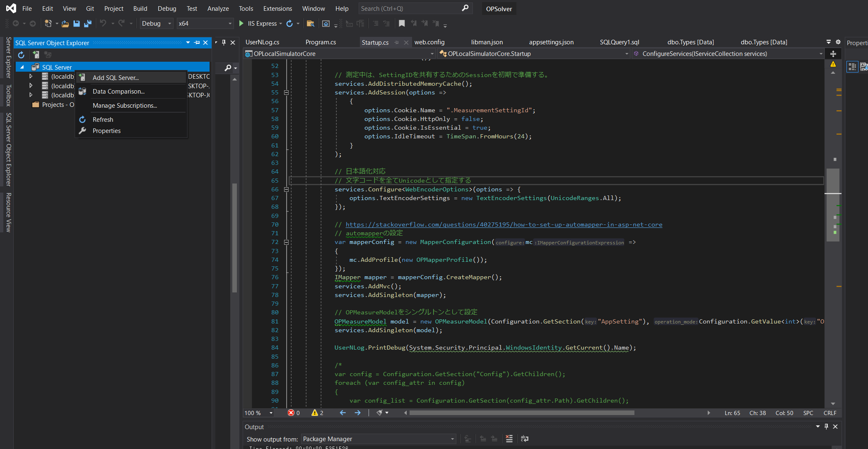This screenshot has height=449, width=868.
Task: Clear all text in the Output window
Action: (509, 439)
